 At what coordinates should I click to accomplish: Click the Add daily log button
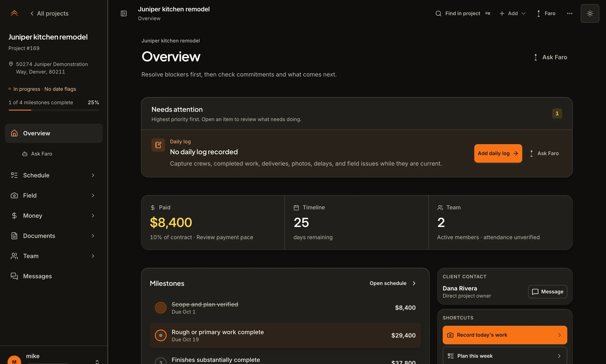[498, 153]
